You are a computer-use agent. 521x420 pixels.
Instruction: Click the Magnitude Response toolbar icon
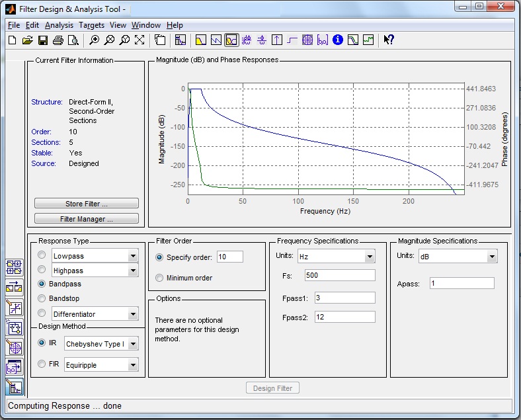click(x=201, y=40)
